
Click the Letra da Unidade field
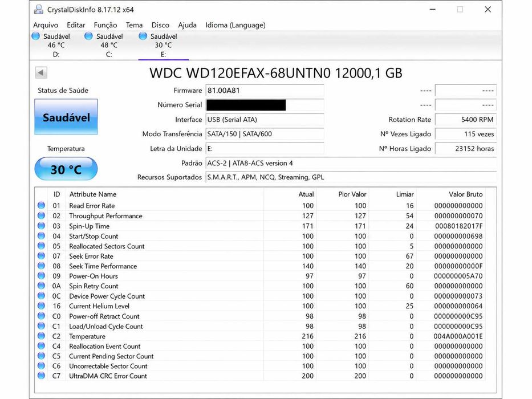pos(265,149)
